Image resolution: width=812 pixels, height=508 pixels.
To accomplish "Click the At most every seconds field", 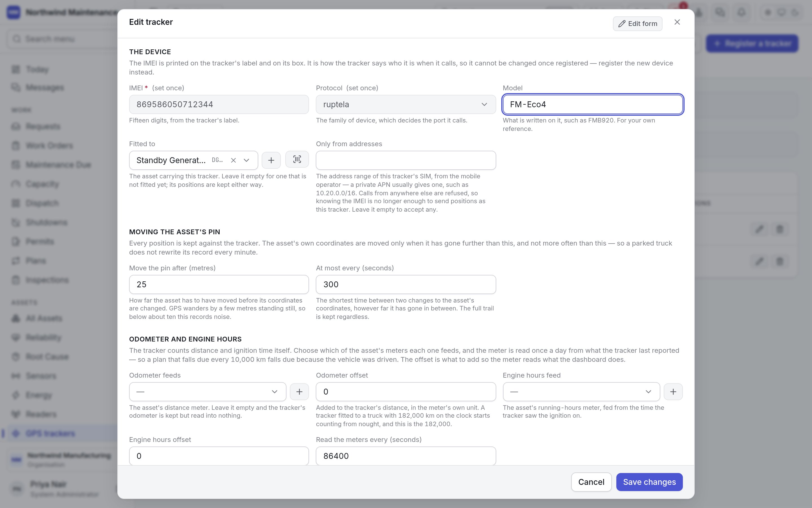I will click(x=405, y=284).
